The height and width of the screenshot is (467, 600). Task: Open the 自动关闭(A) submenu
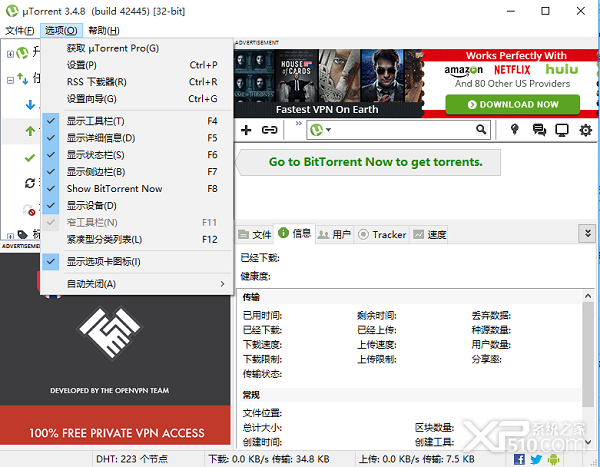coord(137,284)
